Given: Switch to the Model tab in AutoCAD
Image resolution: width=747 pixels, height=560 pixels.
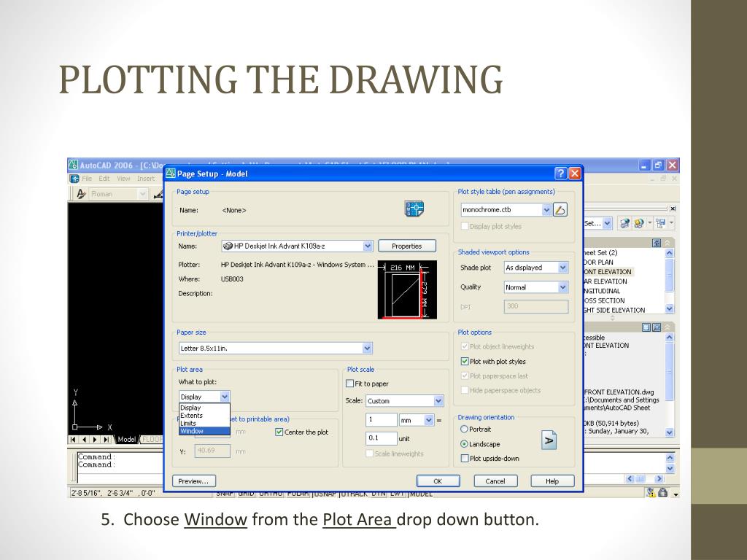Looking at the screenshot, I should [127, 440].
